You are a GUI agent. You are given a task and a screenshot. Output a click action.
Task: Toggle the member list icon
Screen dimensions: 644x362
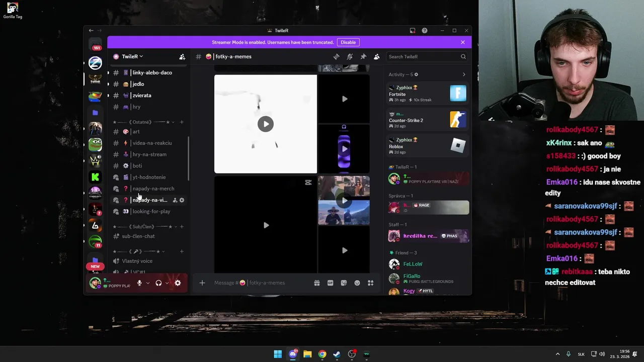click(x=376, y=57)
